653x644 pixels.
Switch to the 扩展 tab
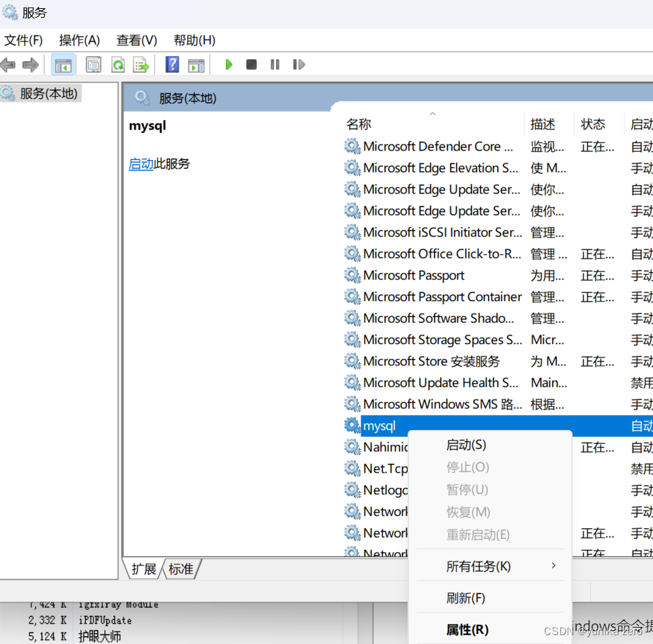(144, 569)
